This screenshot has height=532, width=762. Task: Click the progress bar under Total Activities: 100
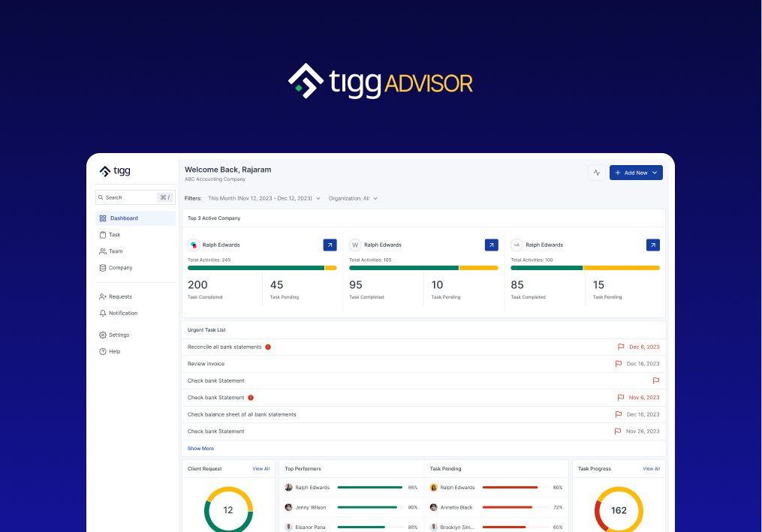(x=585, y=268)
